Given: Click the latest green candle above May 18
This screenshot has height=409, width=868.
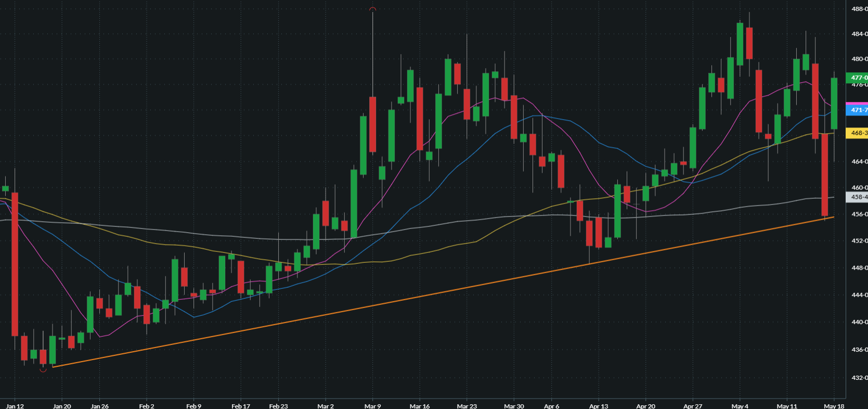Looking at the screenshot, I should [x=834, y=104].
